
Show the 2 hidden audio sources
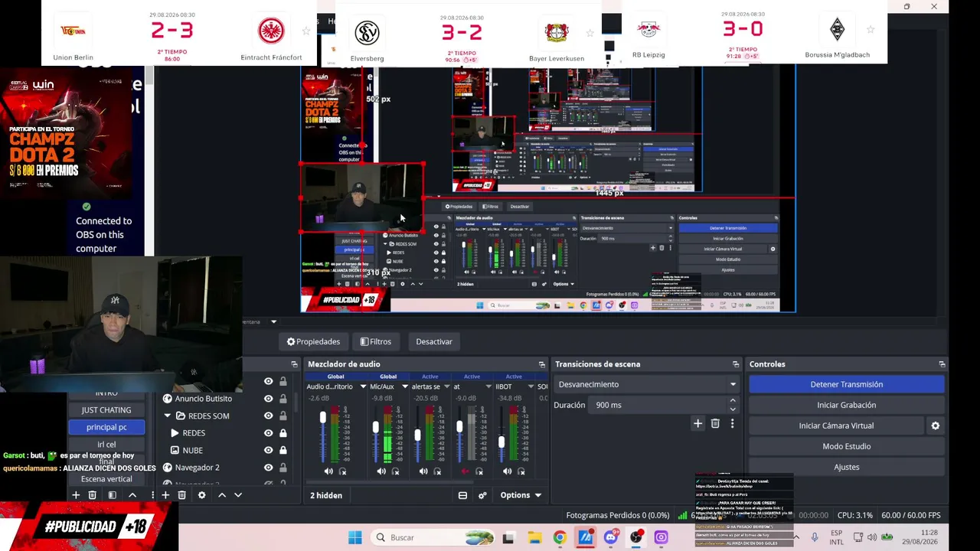click(x=326, y=495)
